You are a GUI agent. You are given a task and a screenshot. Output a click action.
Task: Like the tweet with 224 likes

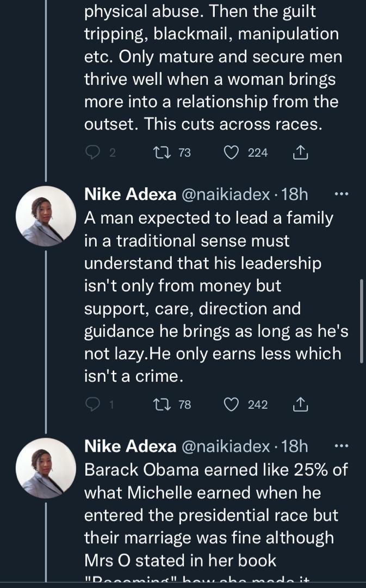coord(232,153)
